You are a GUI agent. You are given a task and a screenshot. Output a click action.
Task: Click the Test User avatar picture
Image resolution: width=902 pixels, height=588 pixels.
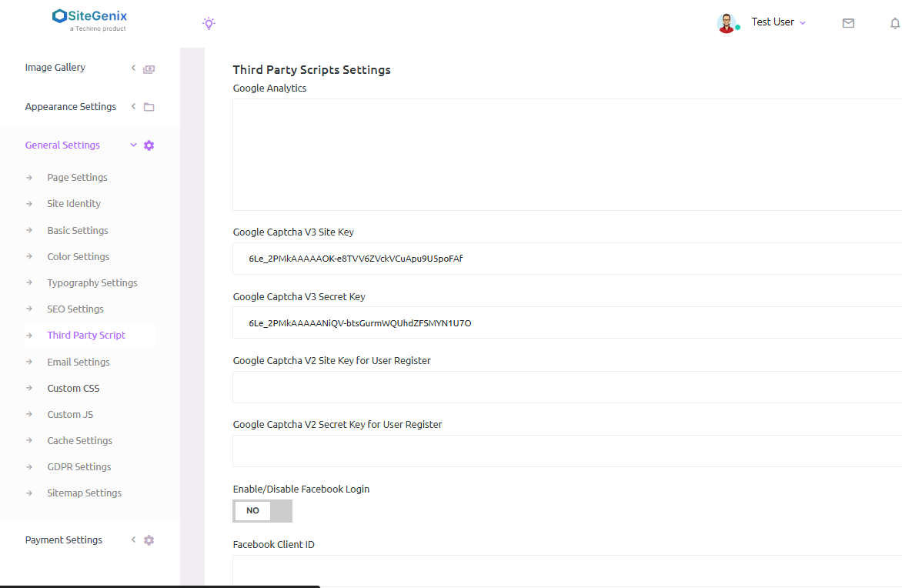[x=726, y=23]
